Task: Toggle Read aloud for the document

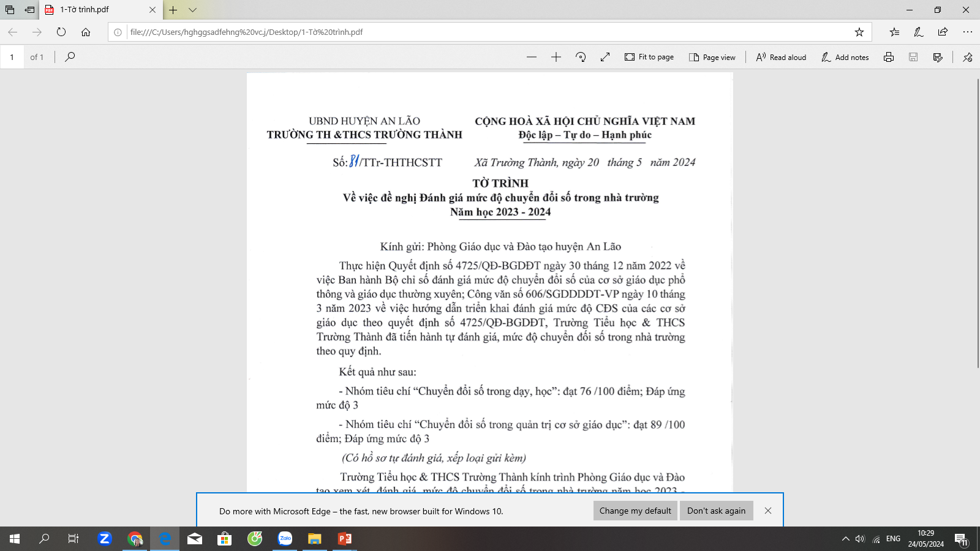Action: click(781, 57)
